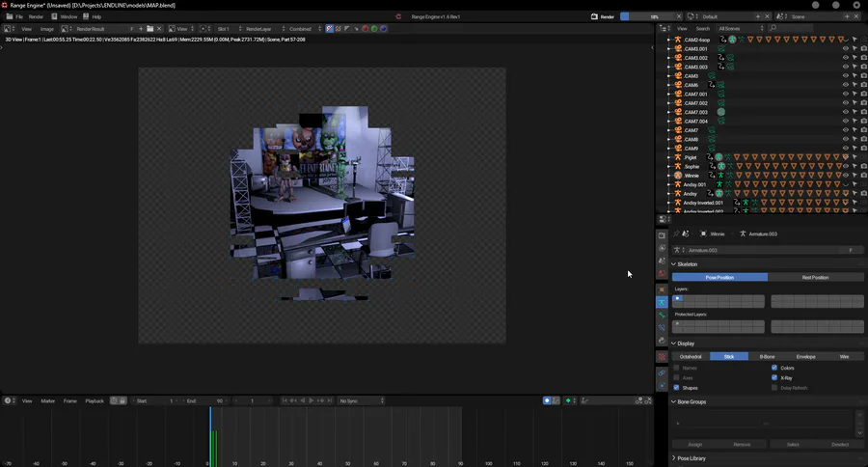Image resolution: width=868 pixels, height=467 pixels.
Task: Collapse the Skeleton panel
Action: (687, 263)
